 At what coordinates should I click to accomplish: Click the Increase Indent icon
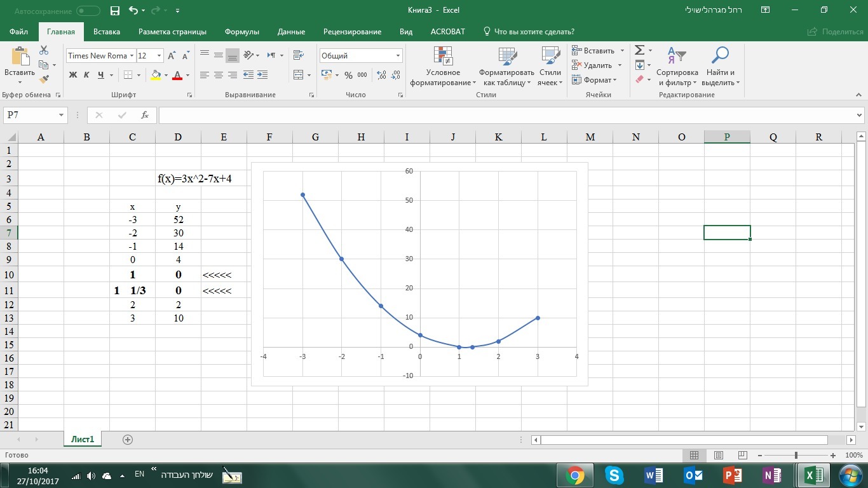pyautogui.click(x=262, y=75)
